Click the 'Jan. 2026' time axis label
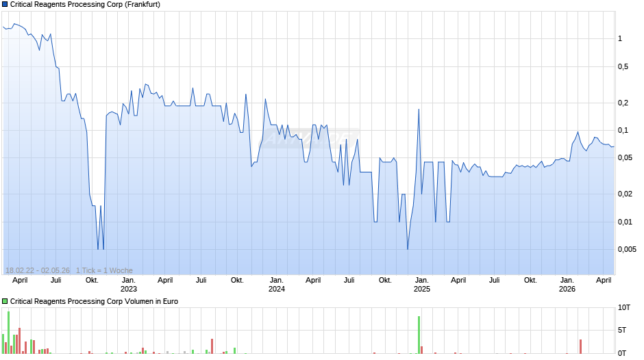This screenshot has width=644, height=360. (x=567, y=285)
